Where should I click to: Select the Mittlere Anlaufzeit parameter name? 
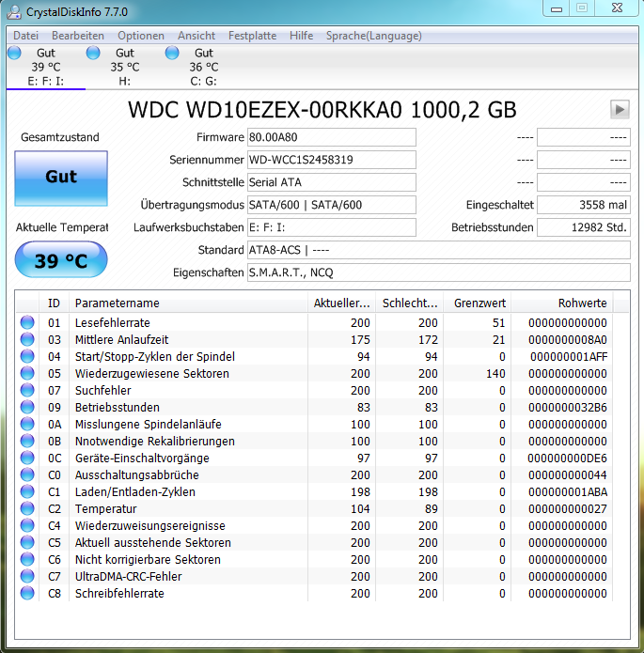point(121,340)
